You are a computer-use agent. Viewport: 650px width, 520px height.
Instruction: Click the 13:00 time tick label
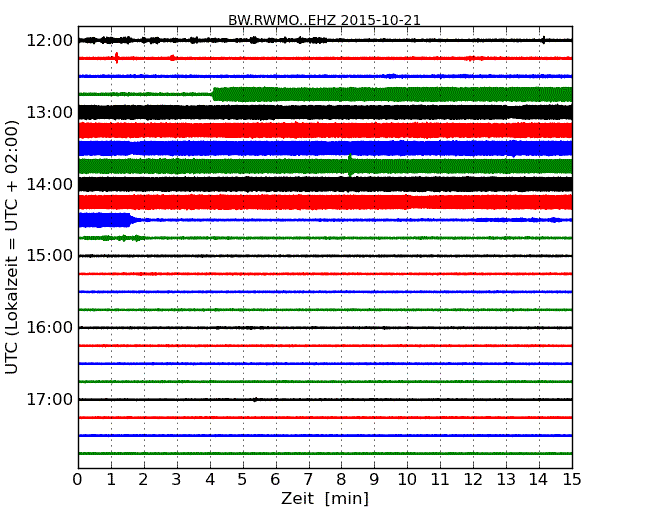tap(50, 112)
